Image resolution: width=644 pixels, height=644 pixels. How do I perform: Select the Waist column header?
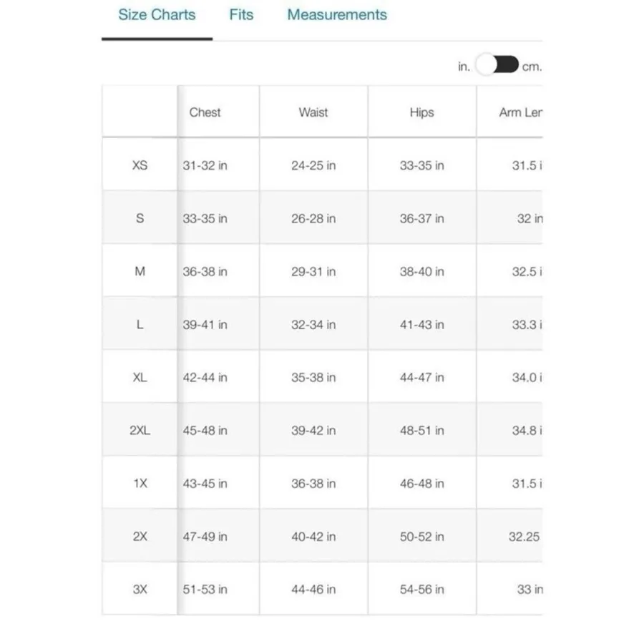tap(313, 112)
